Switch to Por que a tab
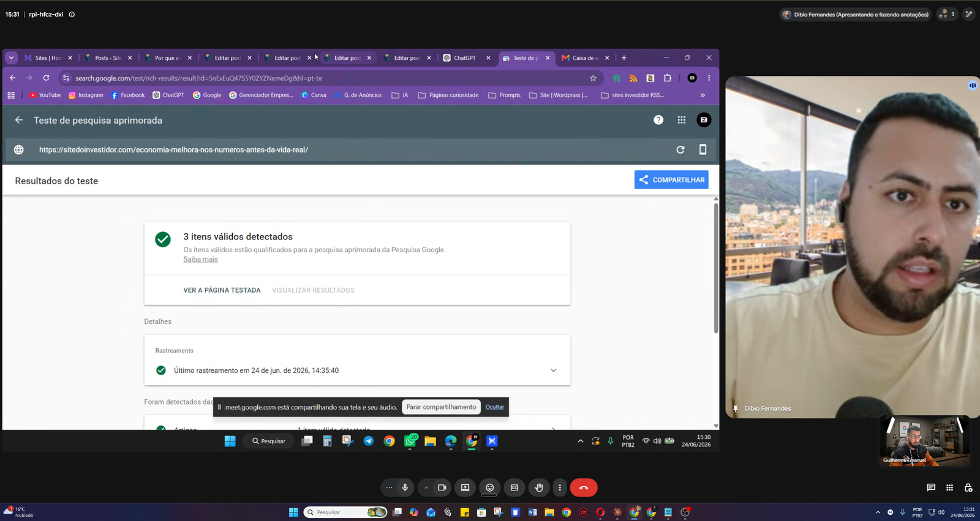 (168, 58)
